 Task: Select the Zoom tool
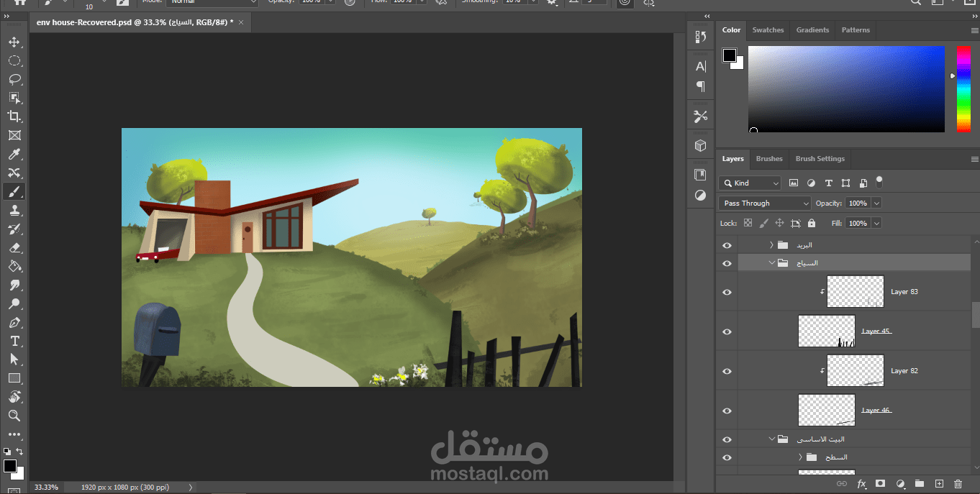coord(14,416)
